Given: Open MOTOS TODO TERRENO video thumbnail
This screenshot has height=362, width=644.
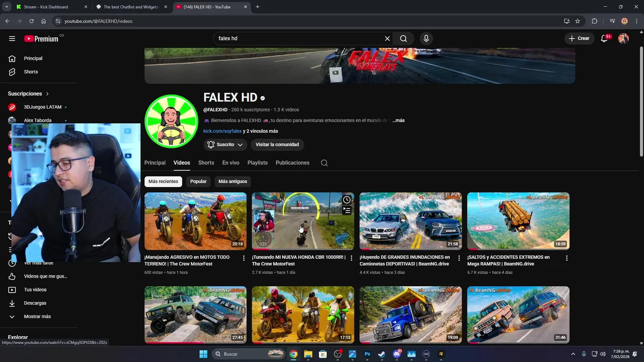Looking at the screenshot, I should (195, 221).
